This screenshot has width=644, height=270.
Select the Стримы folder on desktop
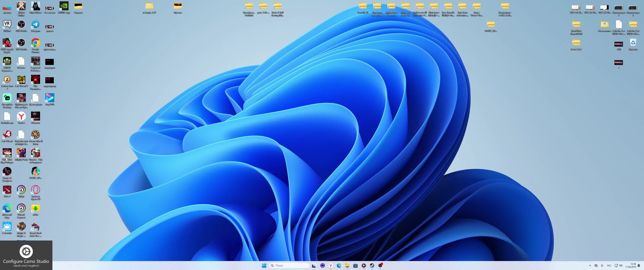[78, 7]
